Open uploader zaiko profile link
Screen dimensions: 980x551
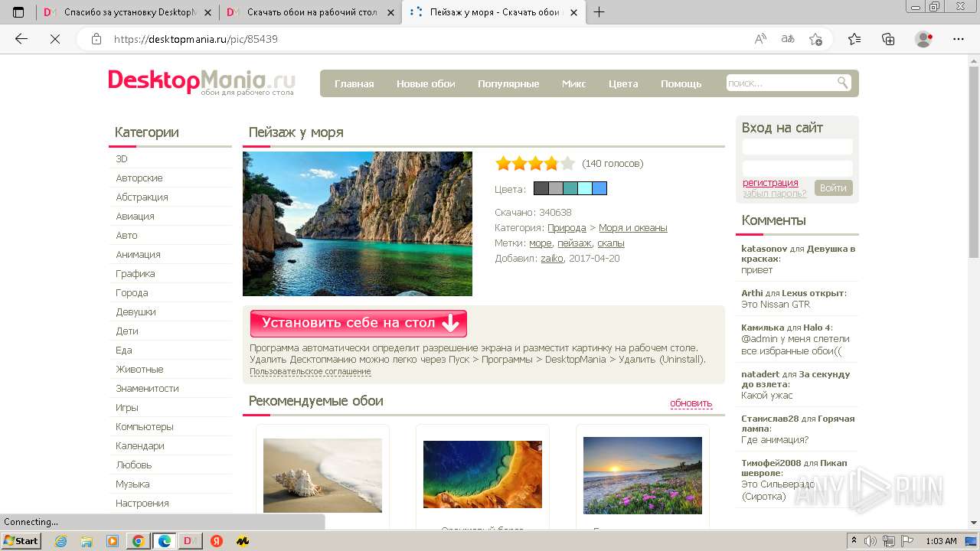[x=552, y=259]
